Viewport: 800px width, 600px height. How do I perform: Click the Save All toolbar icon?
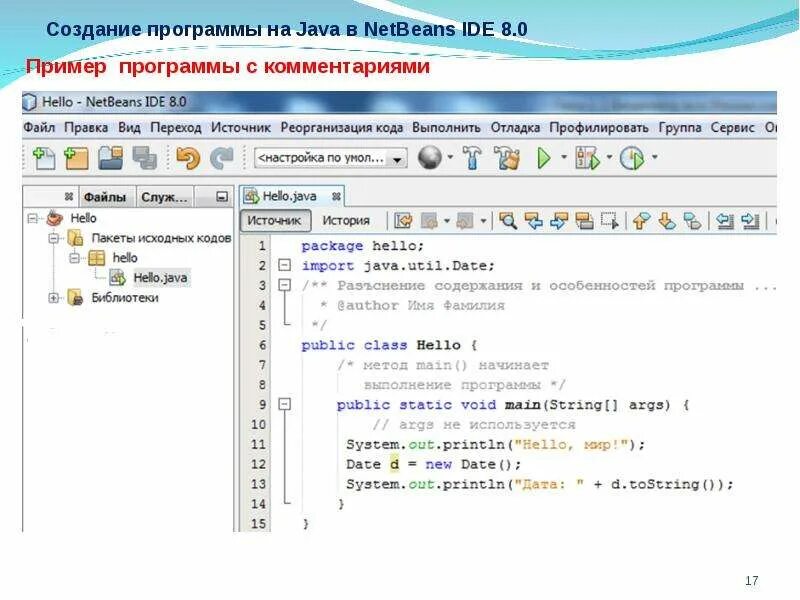[x=144, y=158]
